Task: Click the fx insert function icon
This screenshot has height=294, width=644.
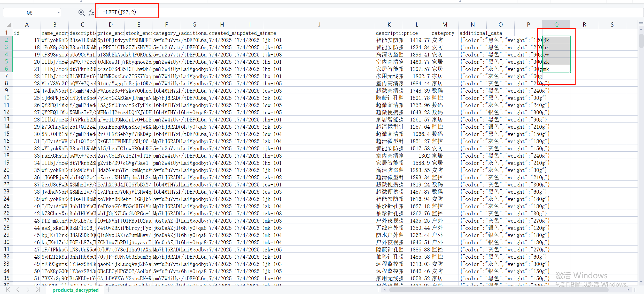Action: [x=91, y=13]
